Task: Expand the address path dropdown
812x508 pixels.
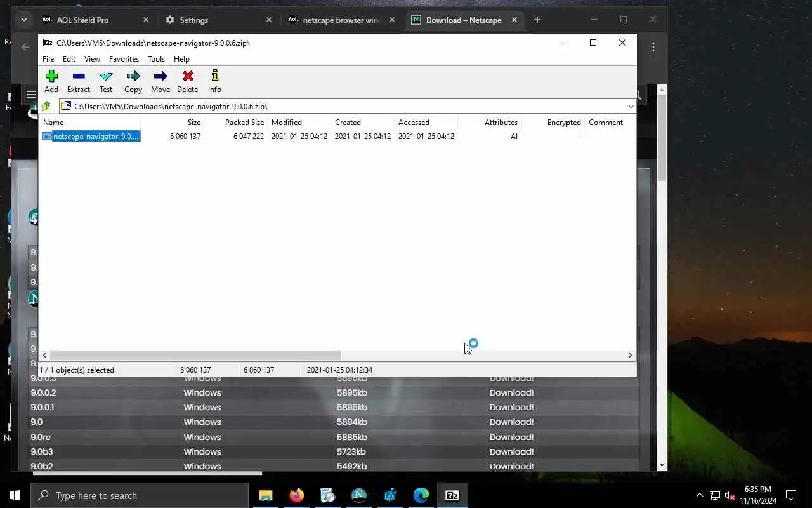Action: (x=631, y=107)
